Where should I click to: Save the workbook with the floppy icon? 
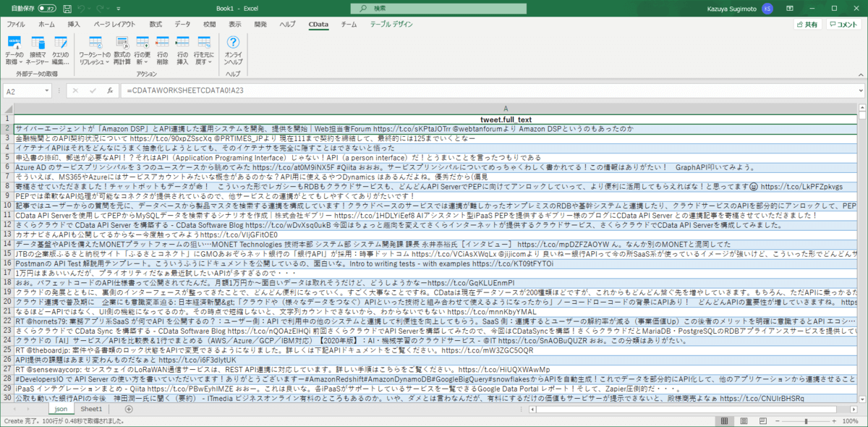pyautogui.click(x=69, y=8)
